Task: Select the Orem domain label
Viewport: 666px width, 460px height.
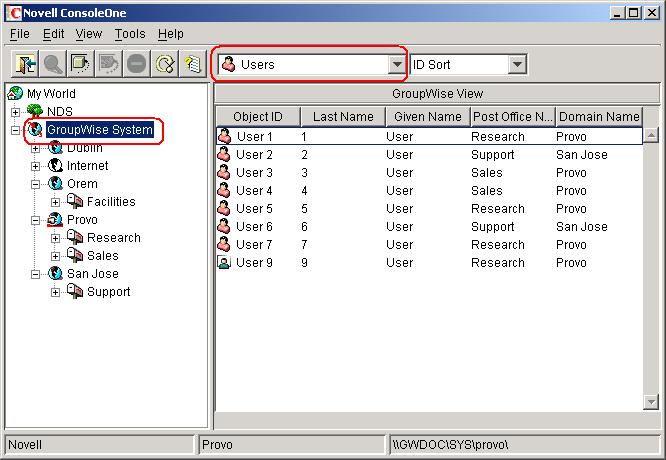Action: (82, 183)
